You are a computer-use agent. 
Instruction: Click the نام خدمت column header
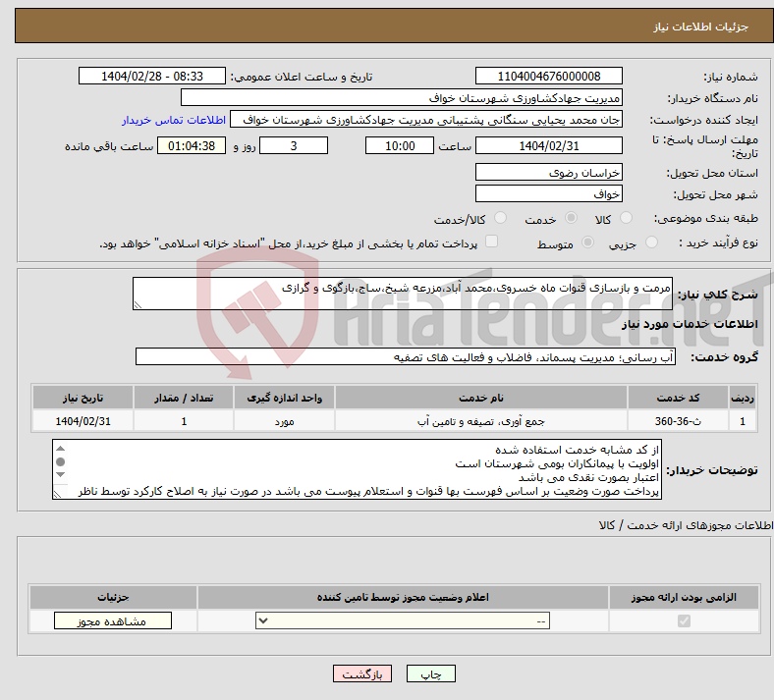(x=481, y=398)
